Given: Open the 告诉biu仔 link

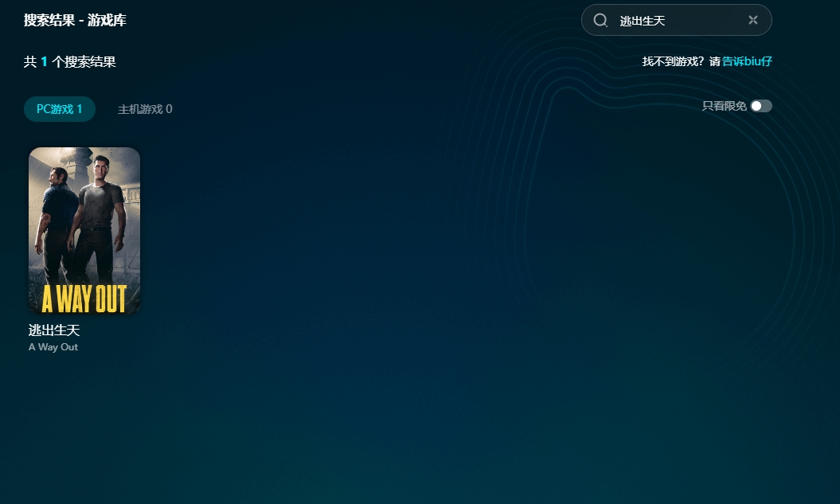Looking at the screenshot, I should [747, 61].
